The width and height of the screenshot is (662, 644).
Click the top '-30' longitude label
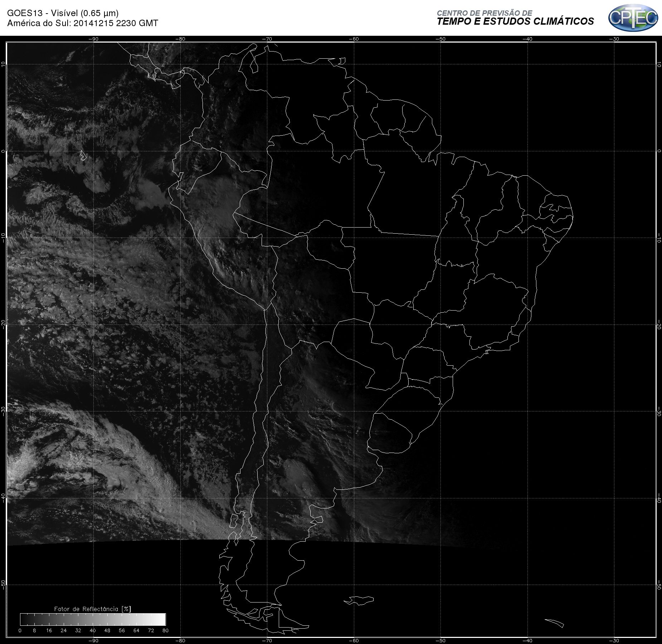(x=614, y=39)
